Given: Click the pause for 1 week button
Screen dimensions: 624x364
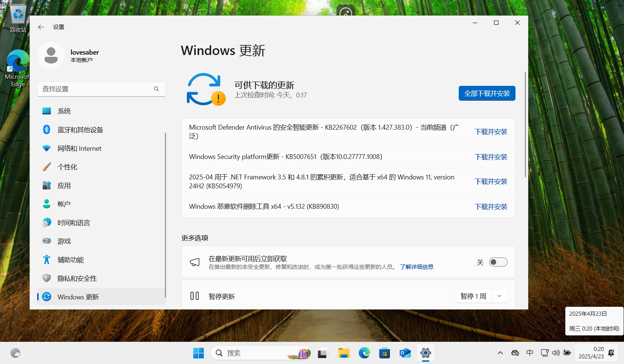Looking at the screenshot, I should (x=473, y=296).
